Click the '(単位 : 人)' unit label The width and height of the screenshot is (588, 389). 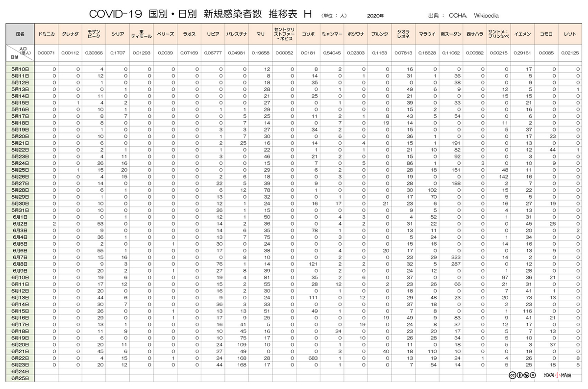334,16
